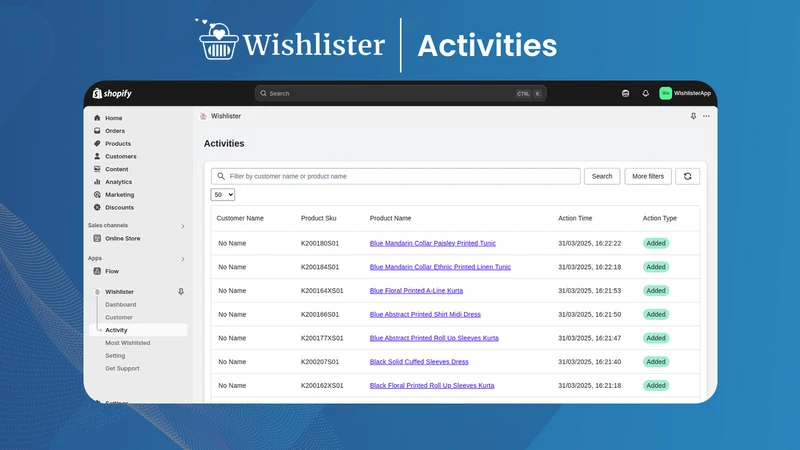The image size is (800, 450).
Task: Click the Product Sku column header
Action: tap(318, 218)
